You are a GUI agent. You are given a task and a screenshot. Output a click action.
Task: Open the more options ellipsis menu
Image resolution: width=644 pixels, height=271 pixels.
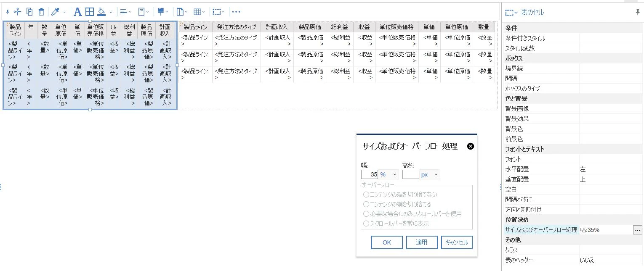pyautogui.click(x=236, y=12)
